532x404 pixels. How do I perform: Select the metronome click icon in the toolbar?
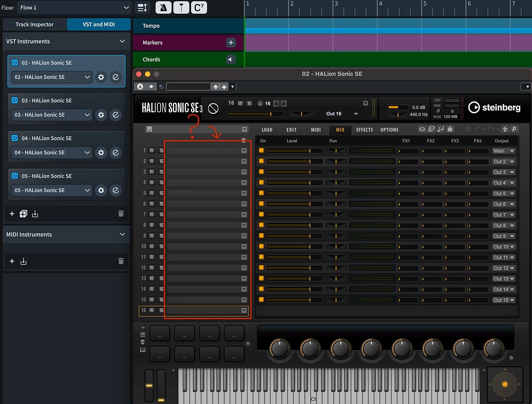[164, 7]
